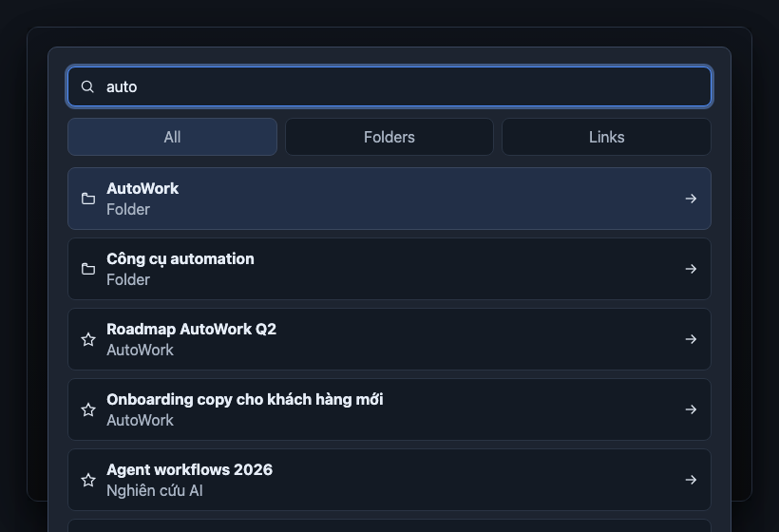The width and height of the screenshot is (779, 532).
Task: Open Onboarding copy cho khách hàng mới title
Action: tap(245, 400)
